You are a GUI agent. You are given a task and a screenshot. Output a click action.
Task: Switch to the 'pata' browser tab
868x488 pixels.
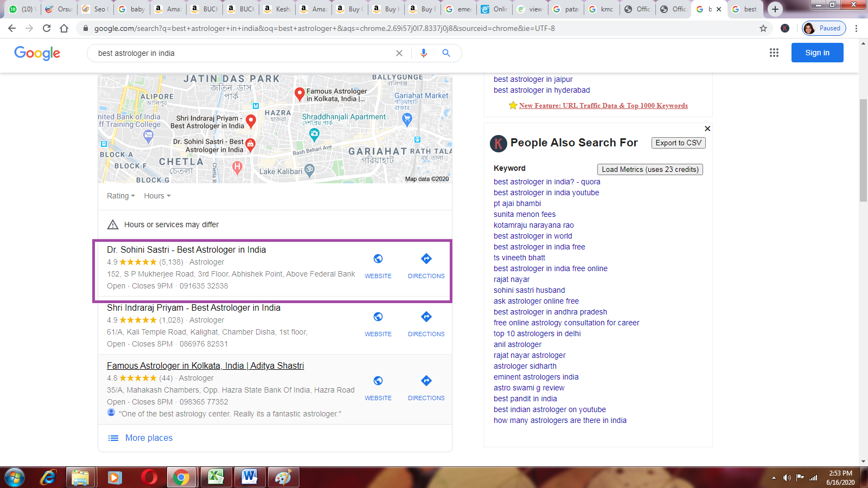click(x=566, y=9)
